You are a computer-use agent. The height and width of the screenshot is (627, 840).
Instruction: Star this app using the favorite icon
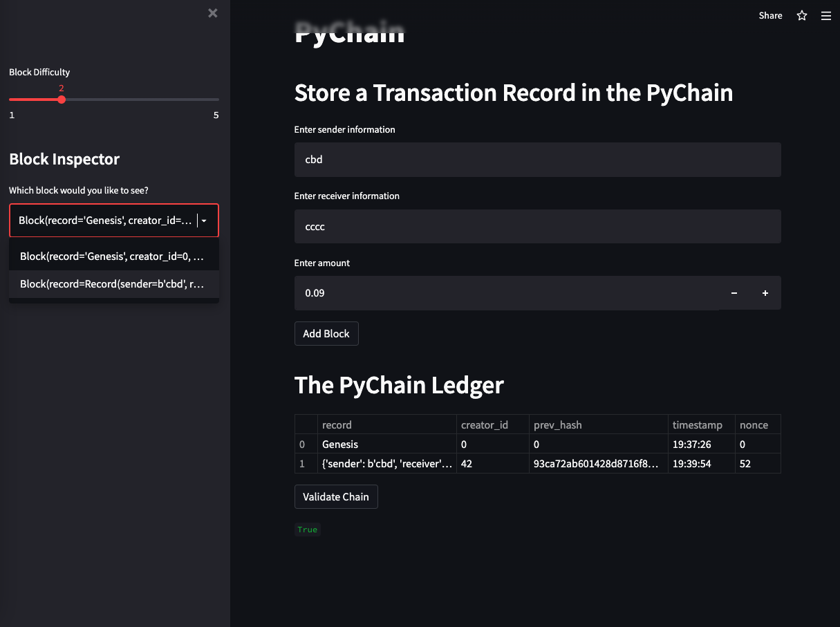click(x=801, y=15)
